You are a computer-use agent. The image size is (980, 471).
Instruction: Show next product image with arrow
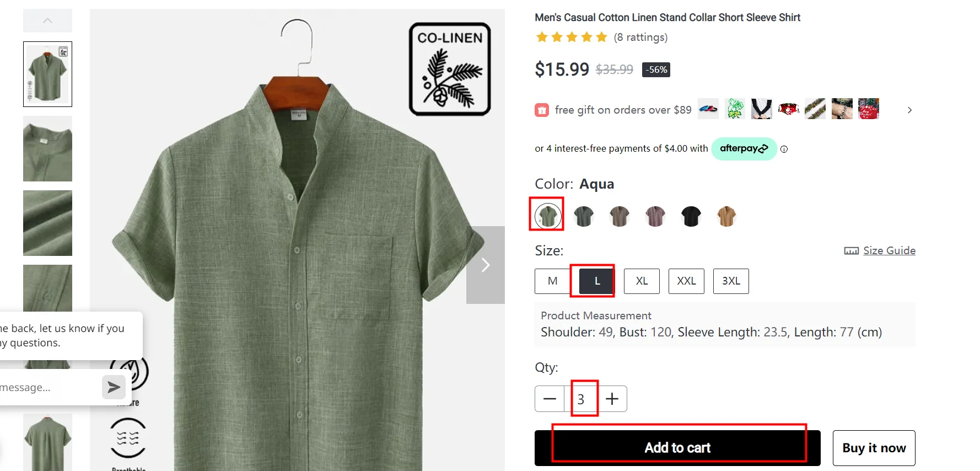tap(485, 265)
